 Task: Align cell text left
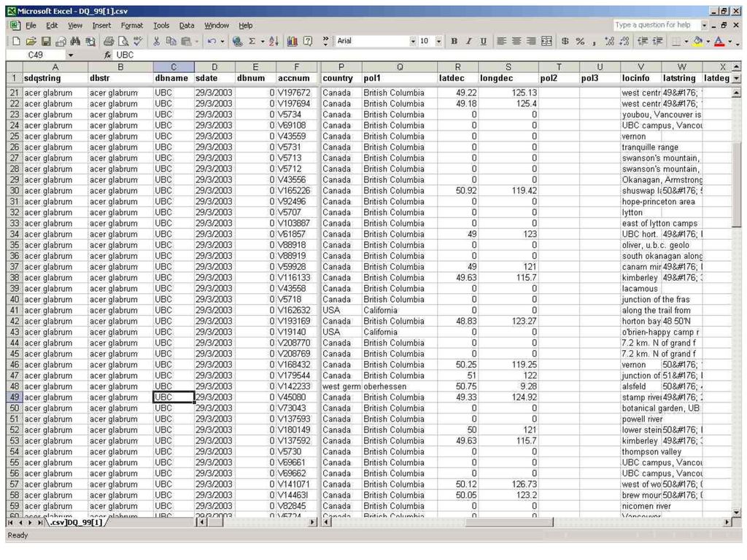[502, 42]
